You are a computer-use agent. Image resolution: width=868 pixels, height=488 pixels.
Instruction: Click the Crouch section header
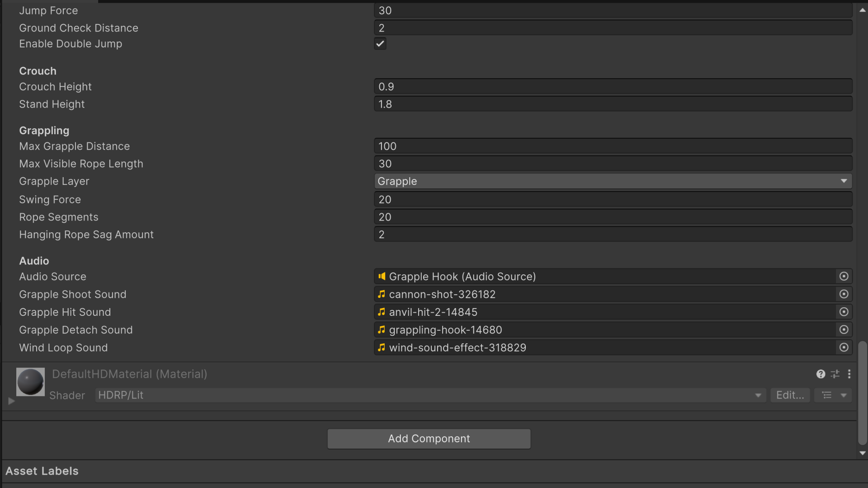[38, 71]
